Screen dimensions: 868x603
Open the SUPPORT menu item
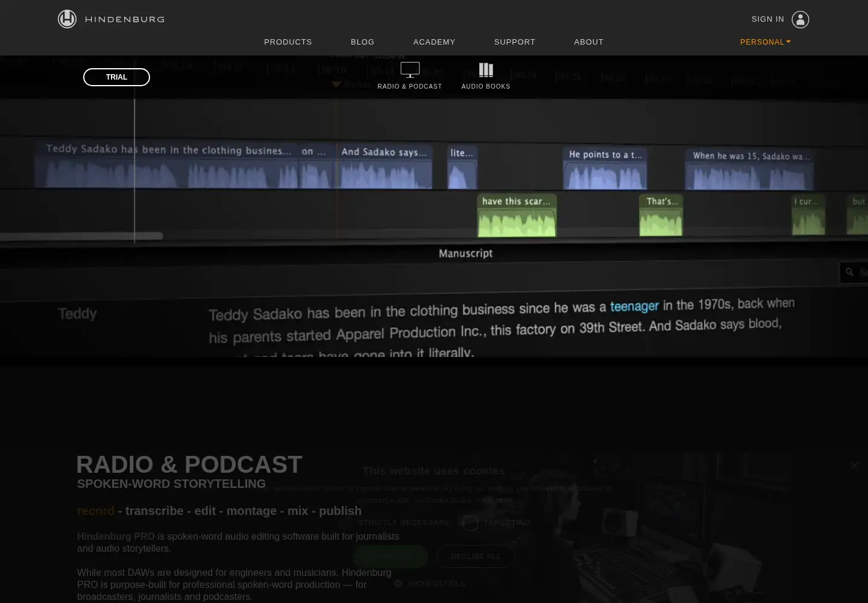515,42
